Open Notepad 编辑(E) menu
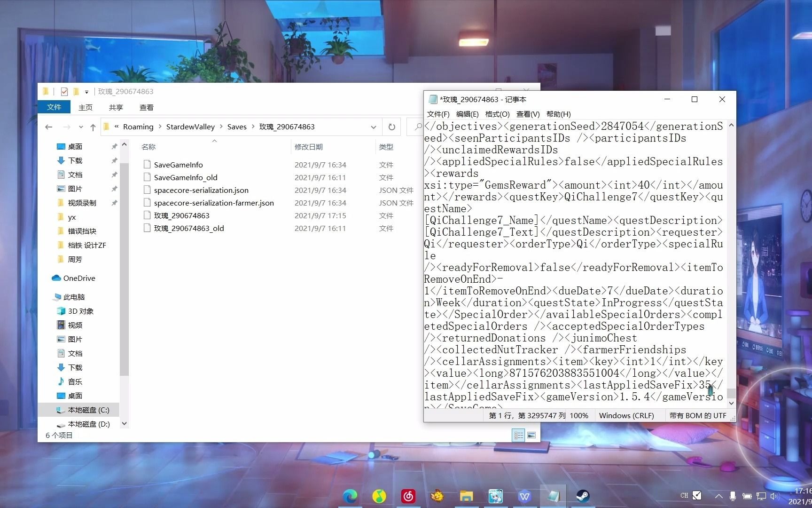Screen dimensions: 812x508 point(467,114)
